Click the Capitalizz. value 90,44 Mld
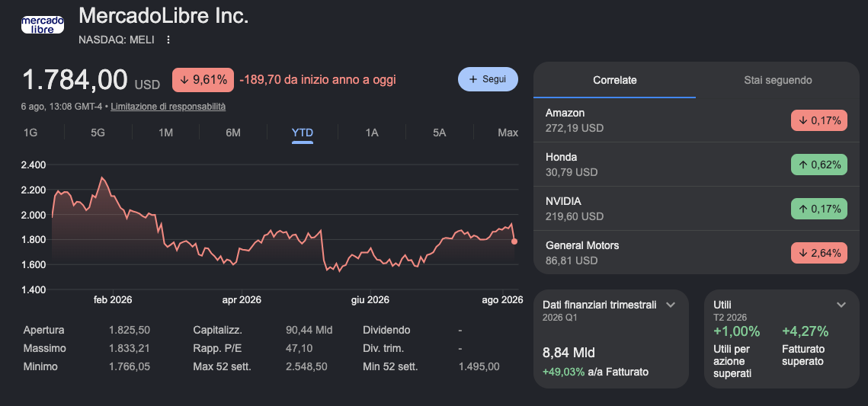The width and height of the screenshot is (868, 406). tap(309, 331)
